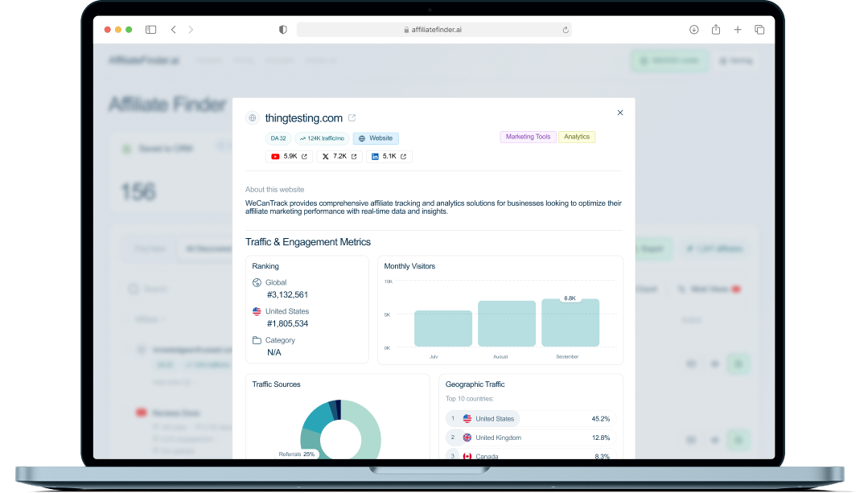Viewport: 868px width, 493px height.
Task: Open a new tab with the plus icon
Action: tap(738, 29)
